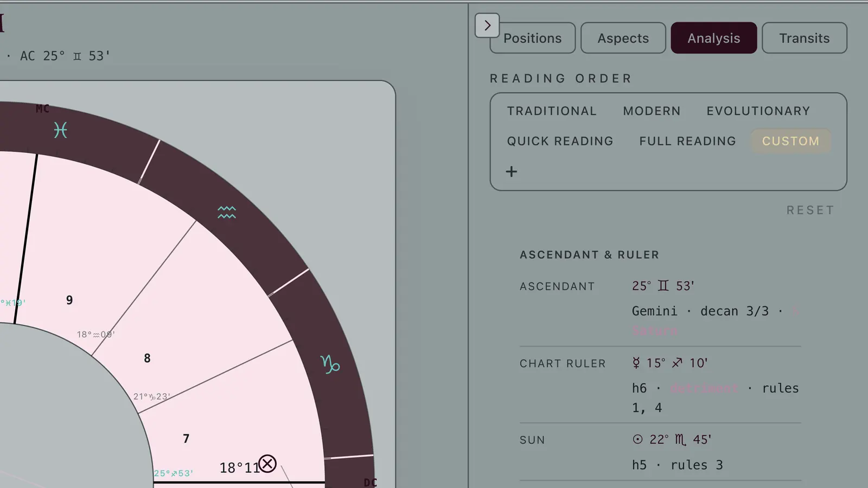Click the AC 25° Gemini 53' header text
This screenshot has width=868, height=488.
pyautogui.click(x=65, y=56)
